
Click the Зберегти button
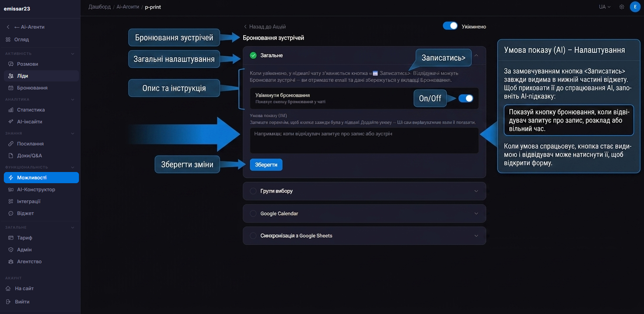(266, 164)
